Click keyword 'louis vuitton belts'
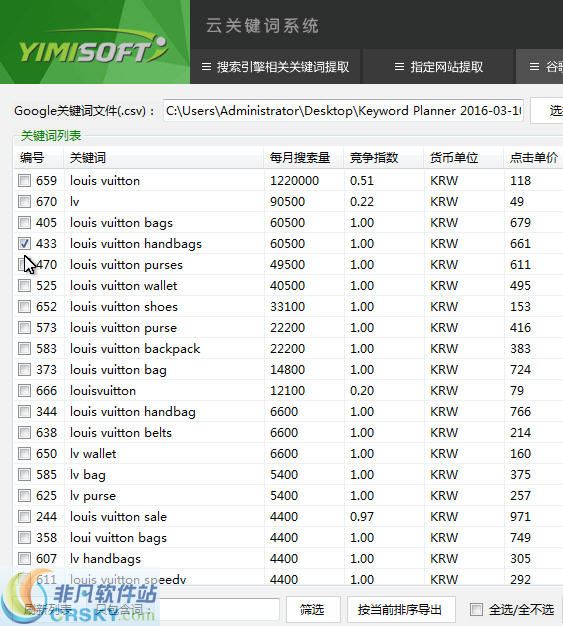563x626 pixels. [x=121, y=432]
